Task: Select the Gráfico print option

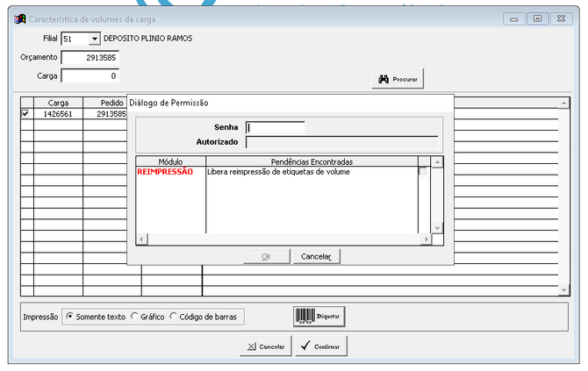Action: pyautogui.click(x=134, y=317)
